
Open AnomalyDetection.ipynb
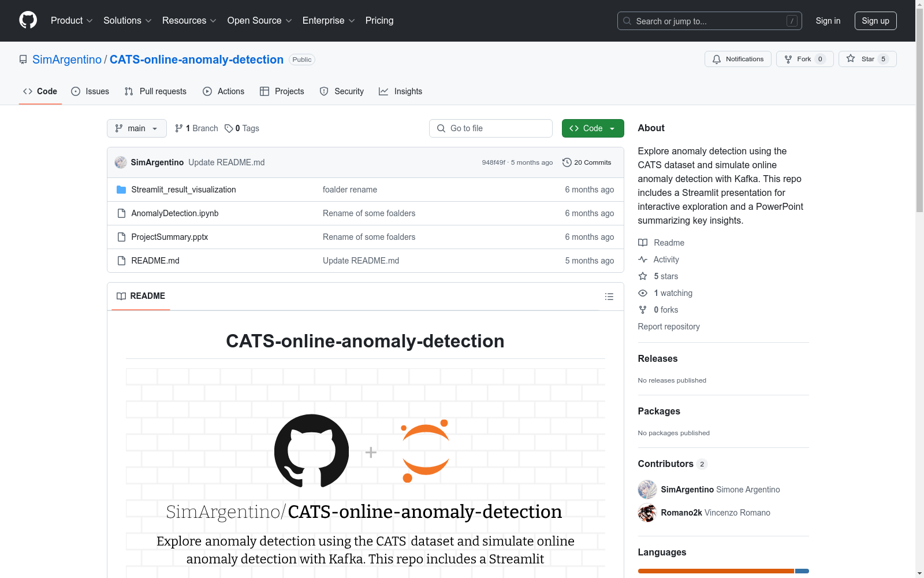tap(175, 213)
